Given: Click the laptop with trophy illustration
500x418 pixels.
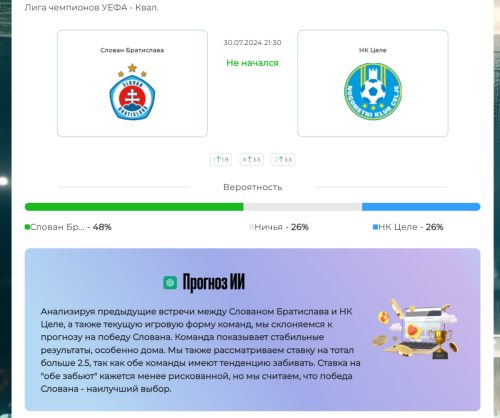Looking at the screenshot, I should [415, 329].
